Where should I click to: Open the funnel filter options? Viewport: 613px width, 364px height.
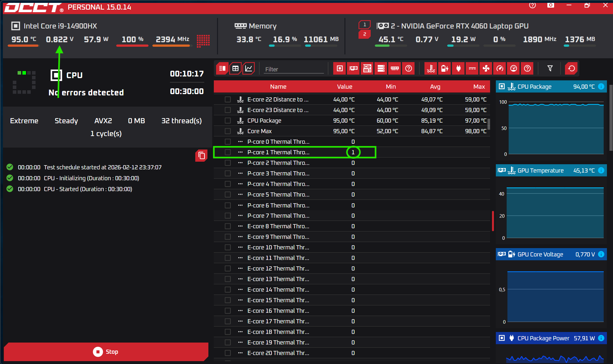(550, 69)
